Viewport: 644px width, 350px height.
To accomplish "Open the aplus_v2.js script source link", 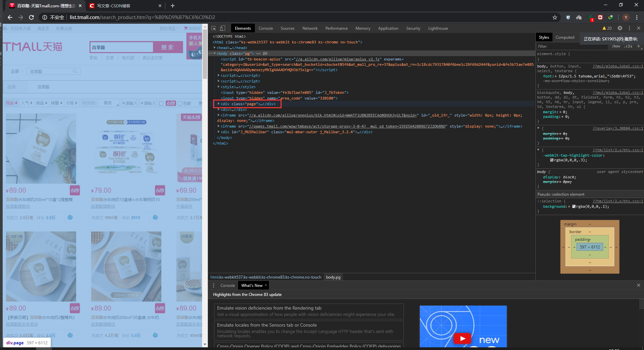I will [x=337, y=59].
